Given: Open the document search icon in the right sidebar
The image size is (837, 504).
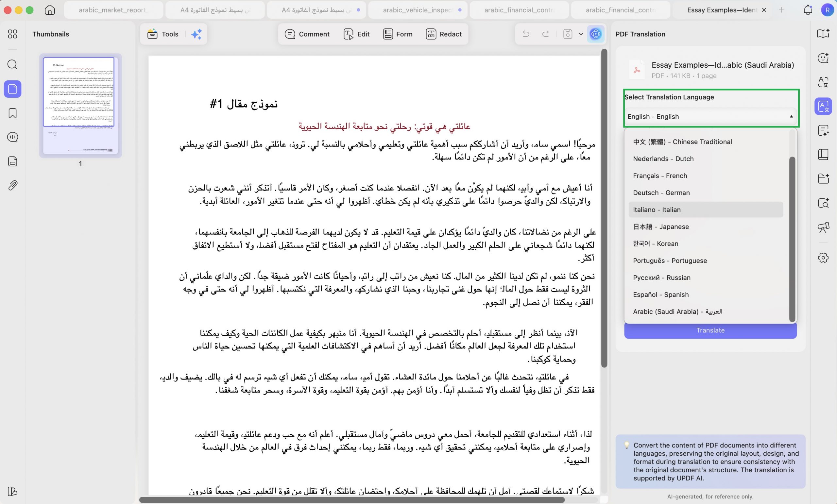Looking at the screenshot, I should point(823,203).
